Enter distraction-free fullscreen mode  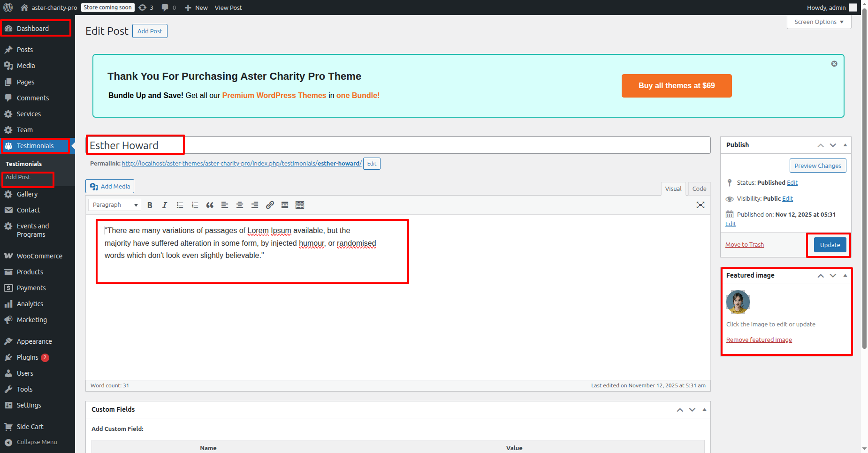pos(700,205)
